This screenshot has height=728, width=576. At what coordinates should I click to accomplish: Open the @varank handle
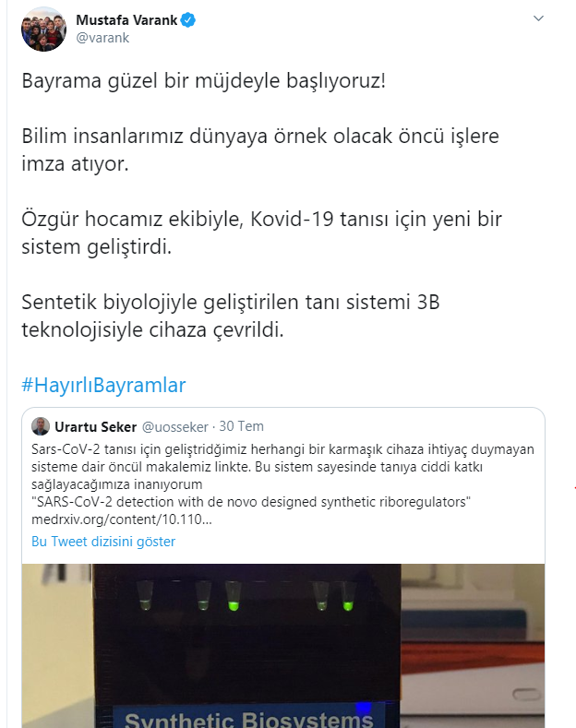tap(102, 38)
